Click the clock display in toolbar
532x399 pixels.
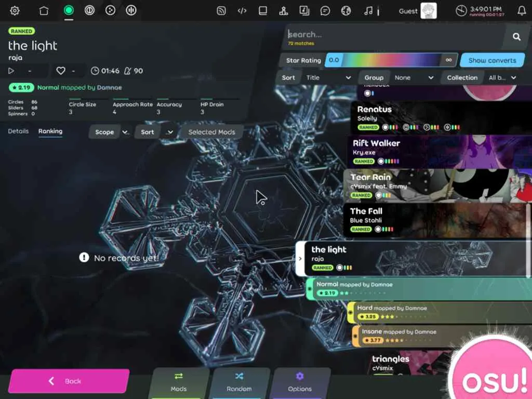480,11
